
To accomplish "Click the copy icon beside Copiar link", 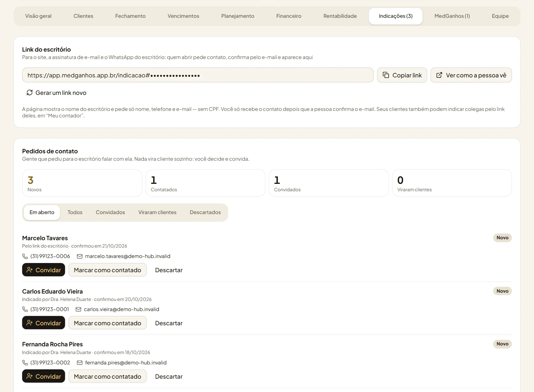I will [386, 75].
